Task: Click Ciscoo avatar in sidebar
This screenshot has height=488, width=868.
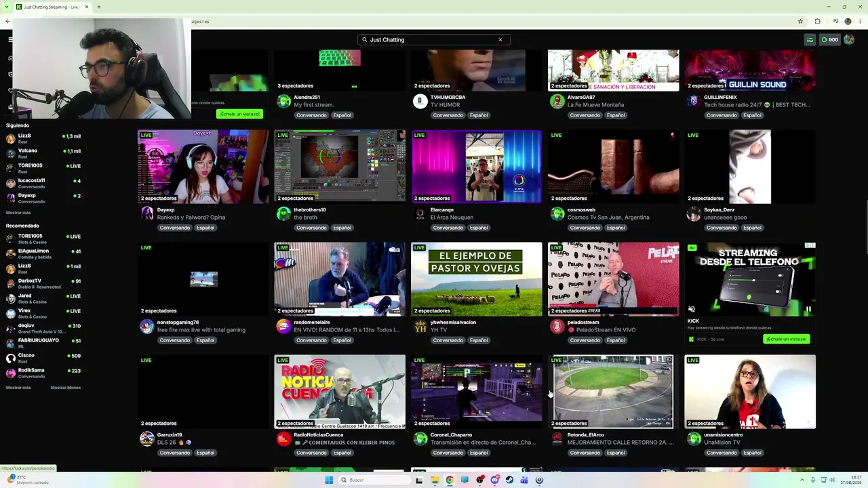Action: [x=10, y=358]
